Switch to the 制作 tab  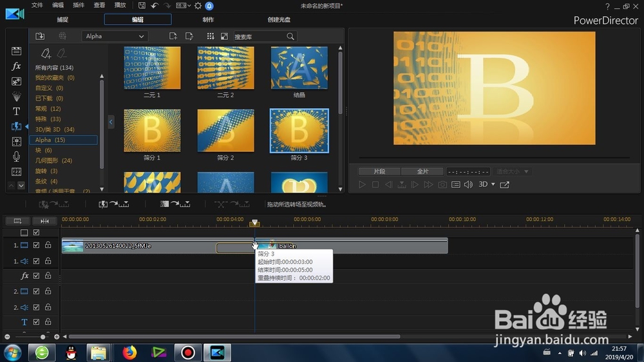coord(208,19)
